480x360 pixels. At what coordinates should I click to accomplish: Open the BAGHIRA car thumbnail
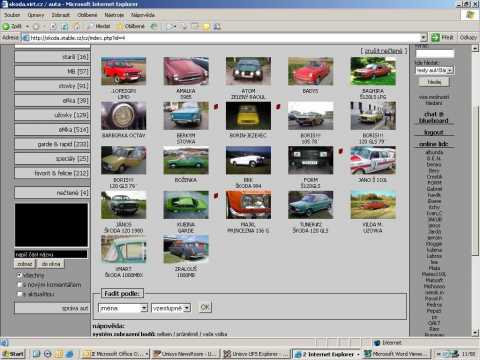pyautogui.click(x=373, y=71)
